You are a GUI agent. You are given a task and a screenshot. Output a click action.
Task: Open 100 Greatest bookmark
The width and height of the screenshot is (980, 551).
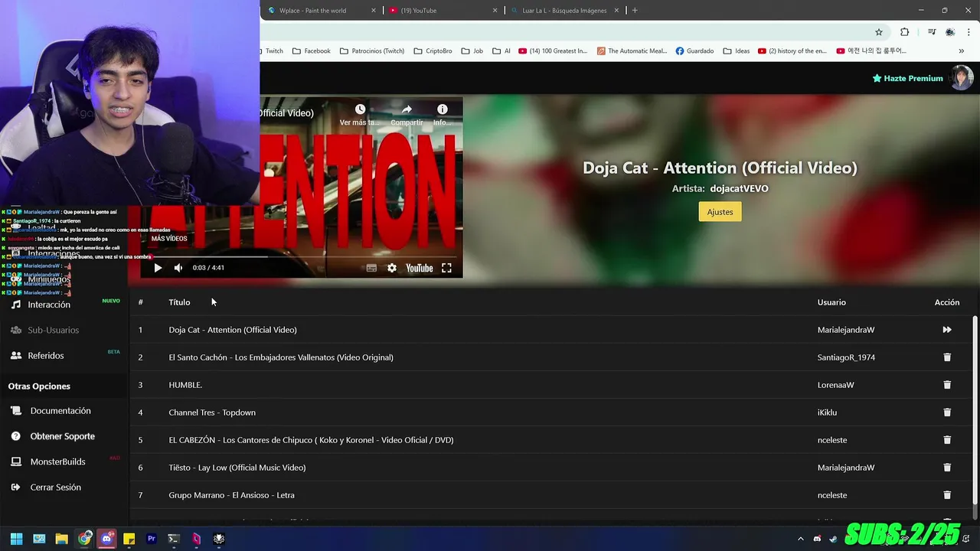pos(553,51)
